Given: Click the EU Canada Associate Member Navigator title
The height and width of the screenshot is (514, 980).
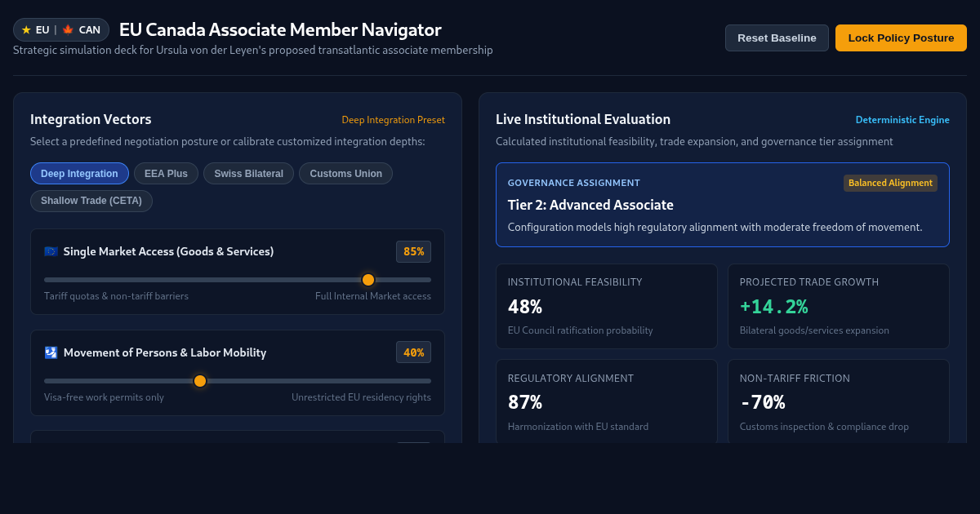Looking at the screenshot, I should 280,30.
